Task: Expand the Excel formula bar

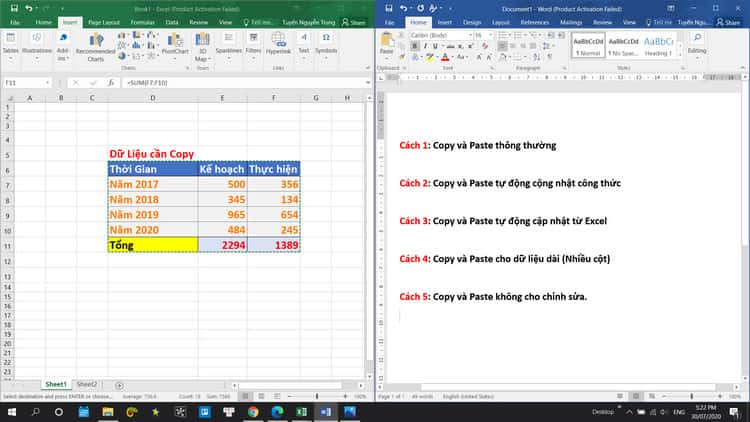Action: (368, 83)
